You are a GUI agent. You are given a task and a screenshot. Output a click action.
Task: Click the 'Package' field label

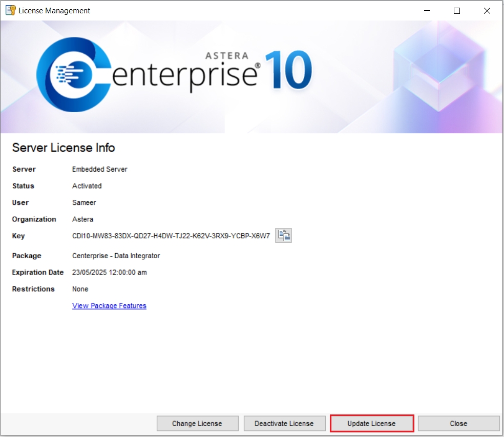(x=27, y=256)
